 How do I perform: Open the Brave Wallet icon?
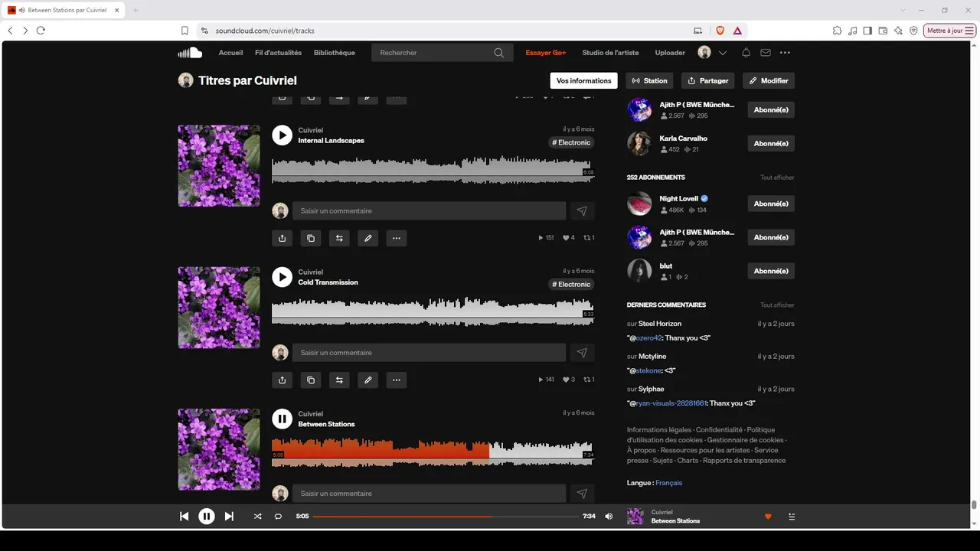point(883,31)
